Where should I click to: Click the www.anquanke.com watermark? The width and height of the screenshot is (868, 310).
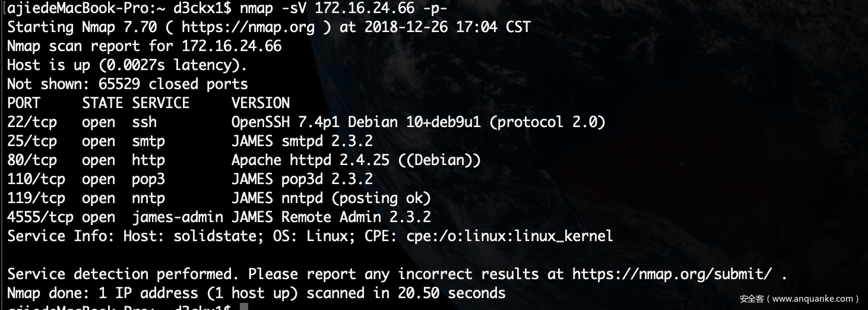[800, 299]
